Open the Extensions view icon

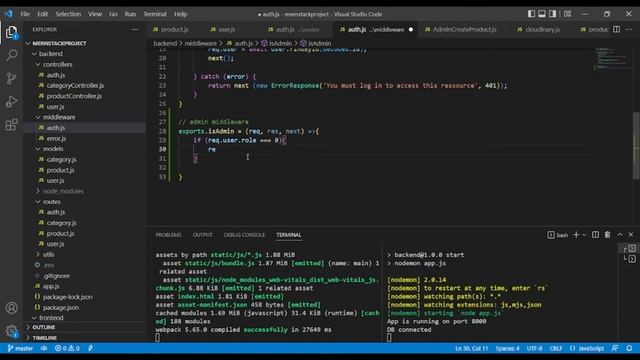pos(11,124)
